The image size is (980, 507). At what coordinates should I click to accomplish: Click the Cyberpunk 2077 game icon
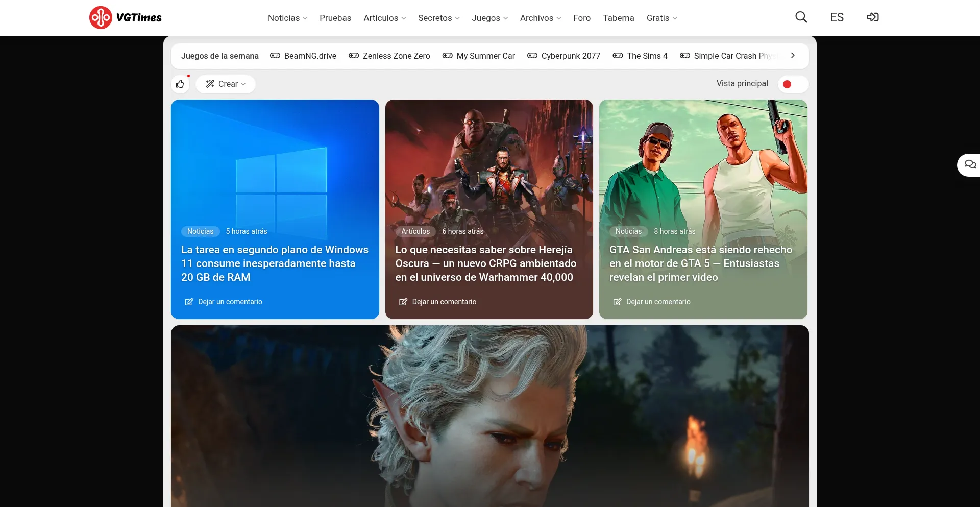click(532, 56)
